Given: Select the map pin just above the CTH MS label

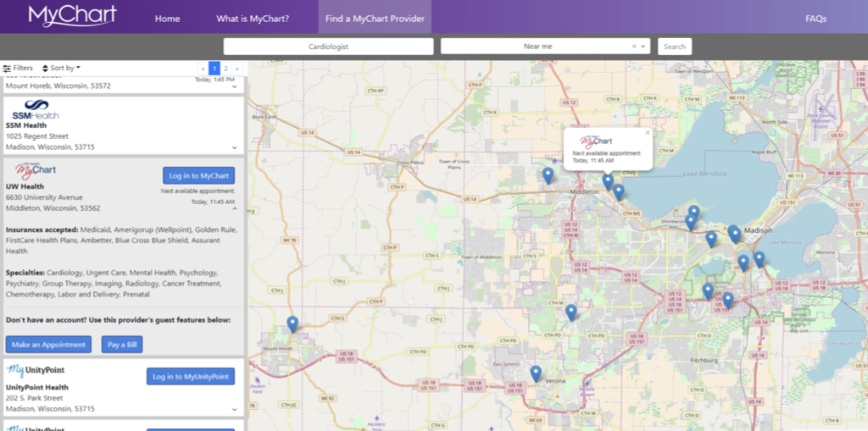Looking at the screenshot, I should coord(618,192).
